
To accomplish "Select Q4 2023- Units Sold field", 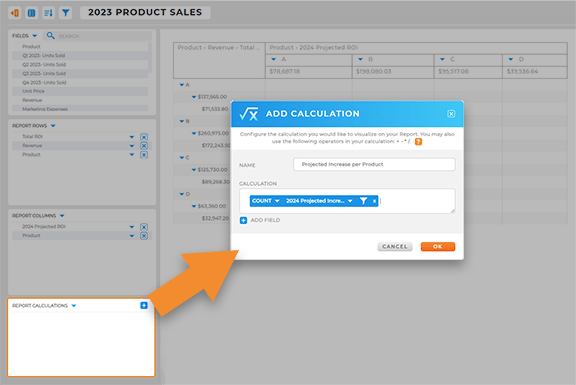I will tap(80, 83).
